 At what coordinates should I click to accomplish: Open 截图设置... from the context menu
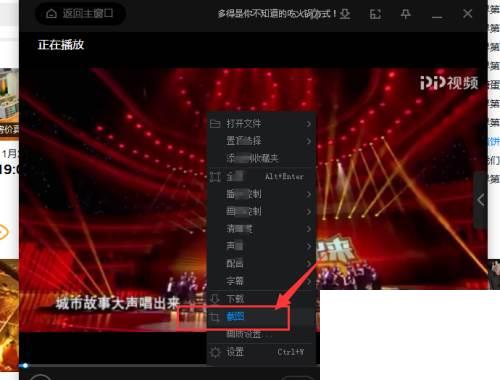261,334
